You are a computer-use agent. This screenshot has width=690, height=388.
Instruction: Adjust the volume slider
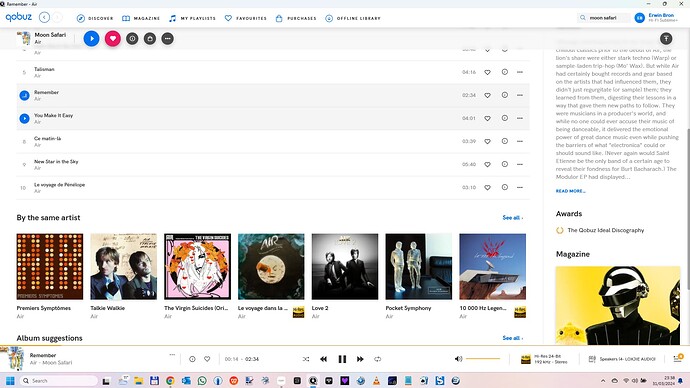[x=483, y=359]
